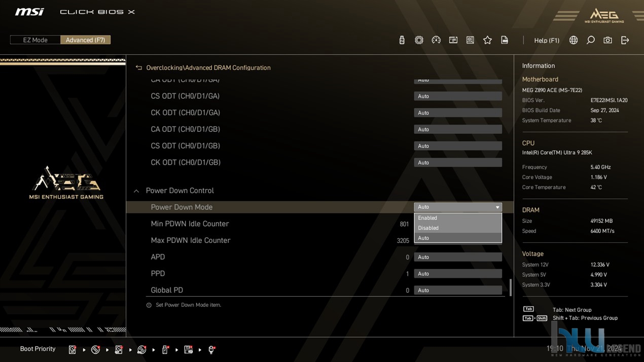Click the CPU name Intel(R) Core(TM) Ultra 9 285K

point(557,153)
